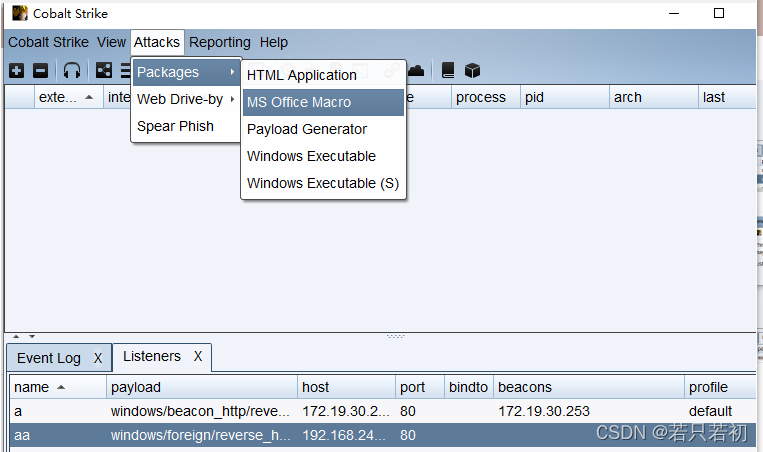Sort listeners by host column
This screenshot has width=763, height=452.
(x=346, y=387)
